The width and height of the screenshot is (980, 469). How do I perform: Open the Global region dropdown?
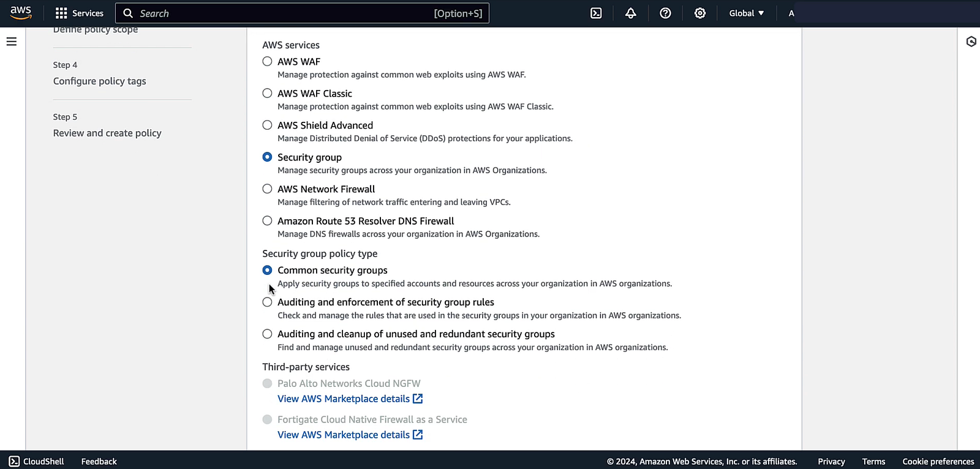pos(747,13)
